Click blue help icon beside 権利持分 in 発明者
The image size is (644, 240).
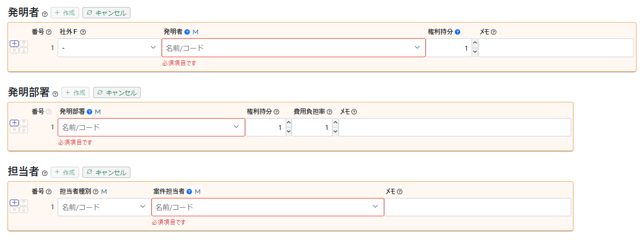[458, 32]
